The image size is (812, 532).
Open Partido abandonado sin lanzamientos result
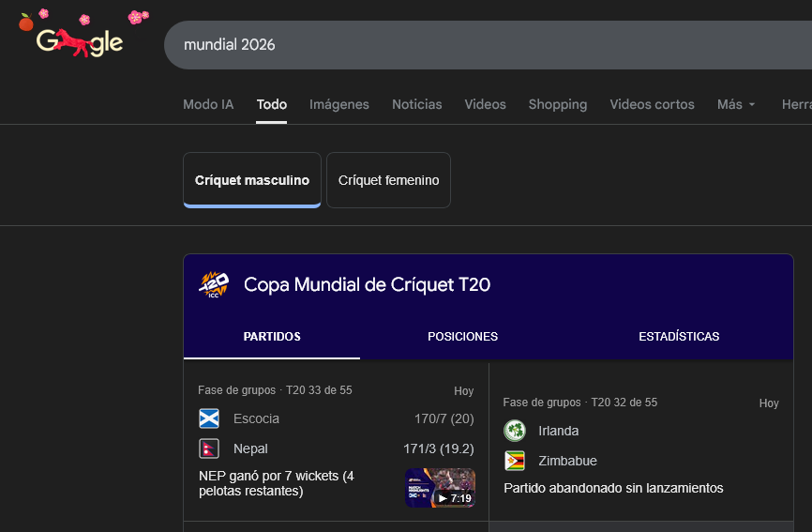point(613,488)
